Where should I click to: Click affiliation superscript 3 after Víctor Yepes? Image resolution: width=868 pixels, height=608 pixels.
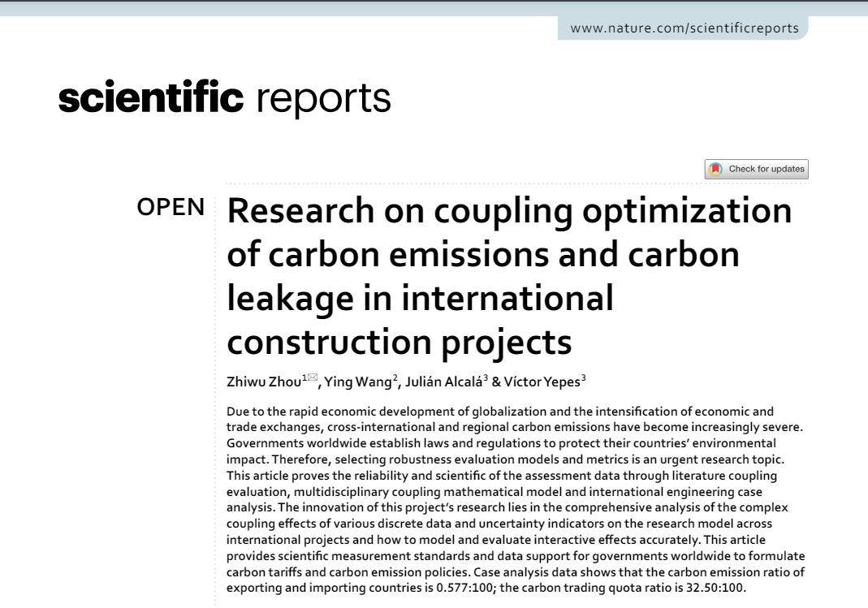click(583, 378)
